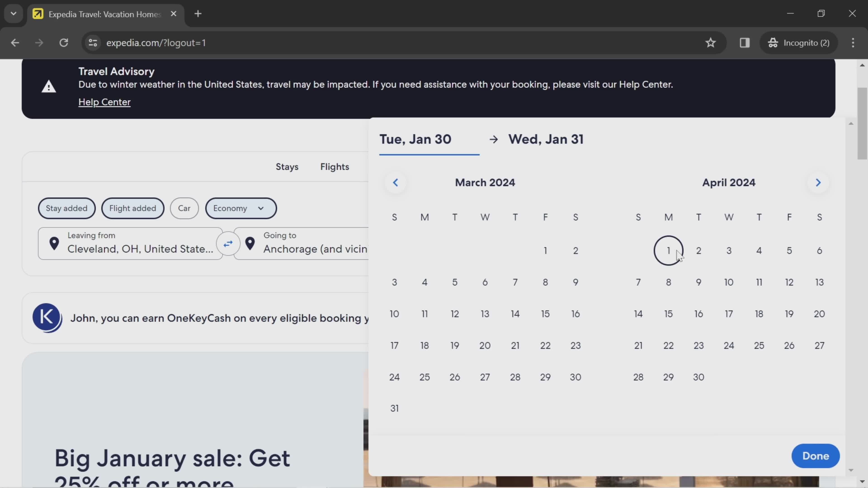Click the browser forward arrow

click(x=39, y=43)
